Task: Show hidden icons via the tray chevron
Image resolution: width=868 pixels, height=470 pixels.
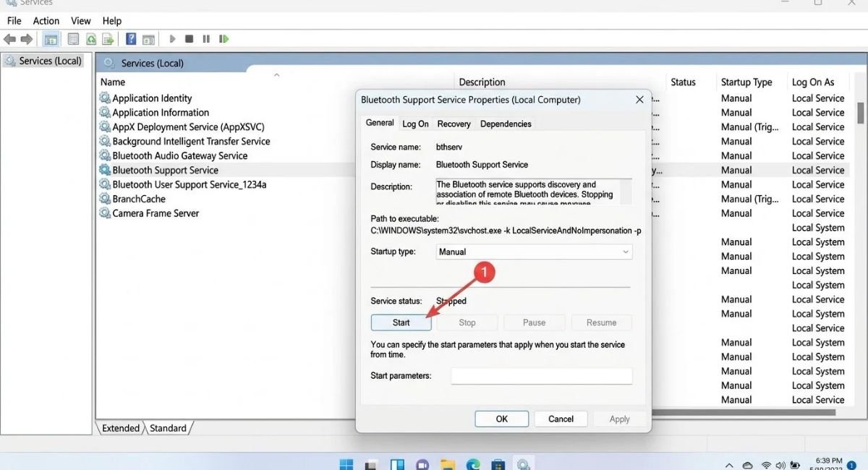Action: pos(729,464)
